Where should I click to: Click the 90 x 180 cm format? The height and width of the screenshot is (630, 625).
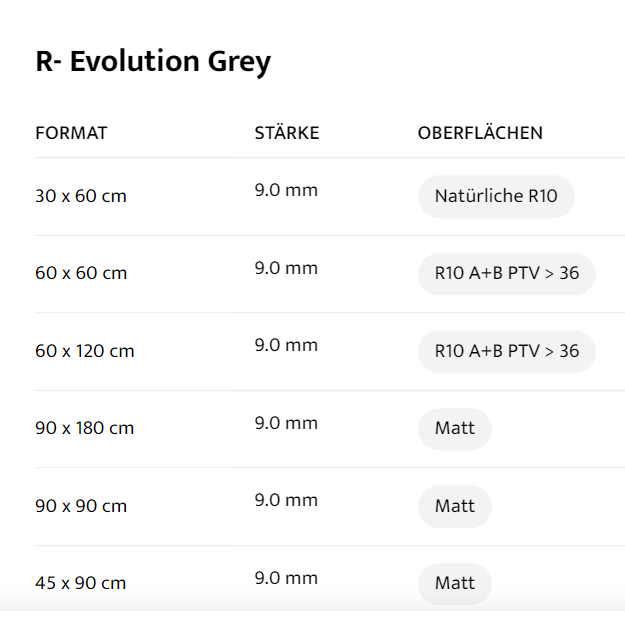tap(85, 429)
